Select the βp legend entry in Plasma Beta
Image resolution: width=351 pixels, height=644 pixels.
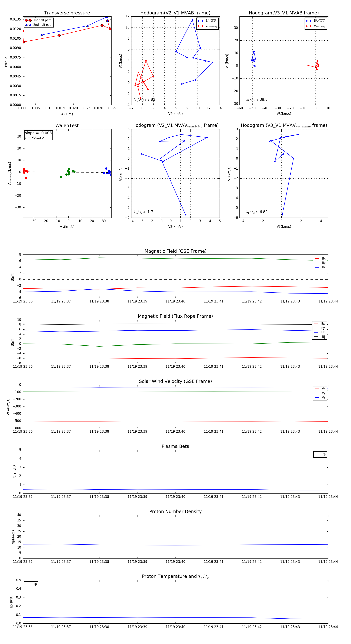[x=320, y=454]
